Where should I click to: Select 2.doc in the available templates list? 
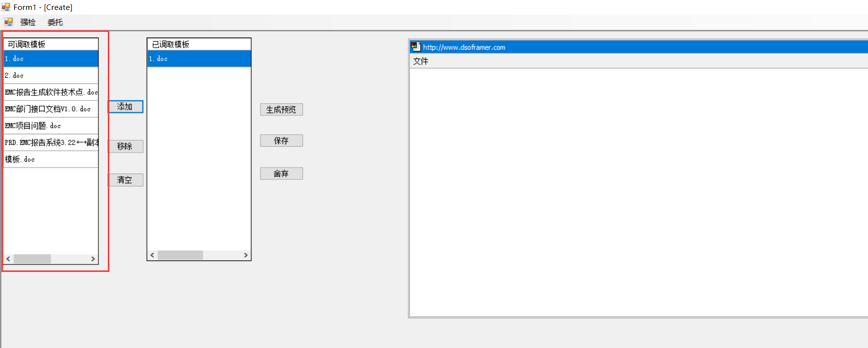pyautogui.click(x=51, y=76)
